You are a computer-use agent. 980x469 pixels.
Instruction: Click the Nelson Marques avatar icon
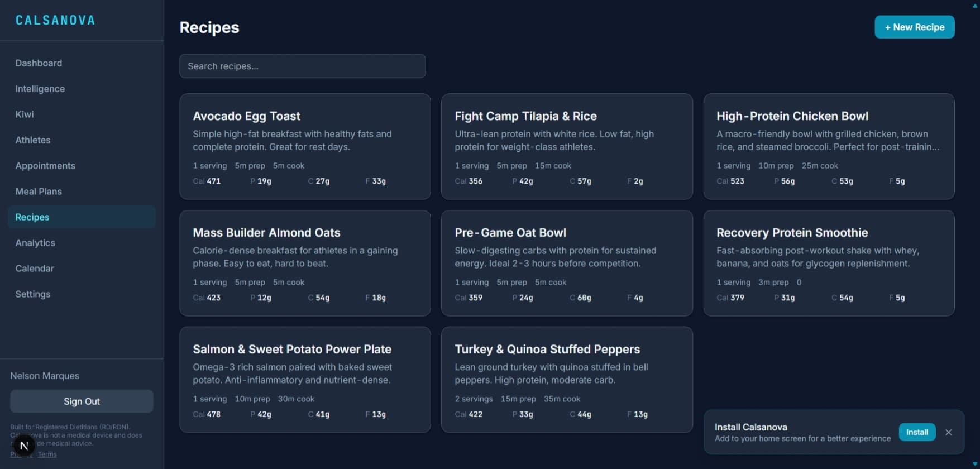[23, 445]
